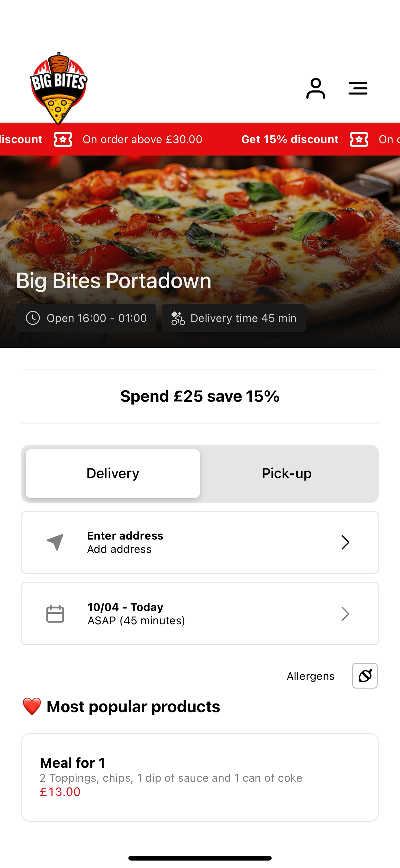Open the 10/04 - Today time selector
The width and height of the screenshot is (400, 868).
(x=200, y=614)
